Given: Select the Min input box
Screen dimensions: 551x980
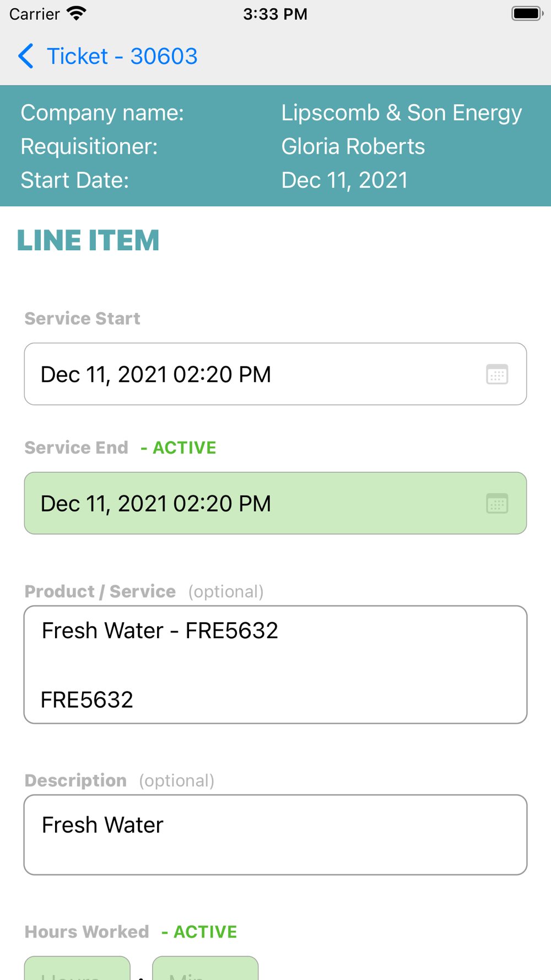Looking at the screenshot, I should (205, 968).
